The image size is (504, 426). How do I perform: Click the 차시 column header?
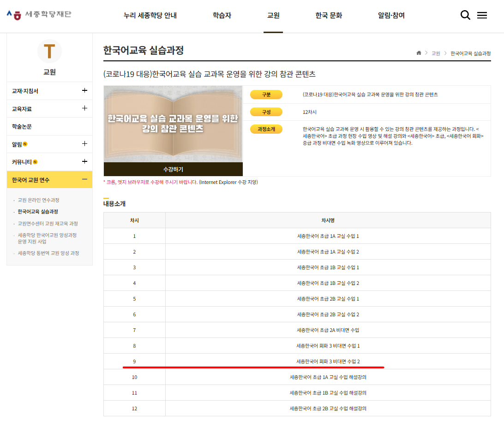coord(134,220)
